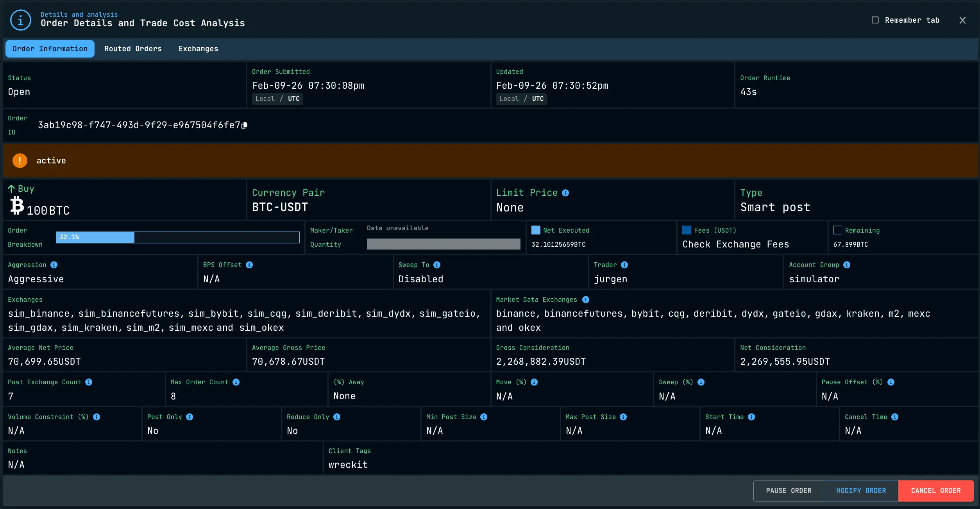
Task: Click the Limit Price value None
Action: [510, 208]
